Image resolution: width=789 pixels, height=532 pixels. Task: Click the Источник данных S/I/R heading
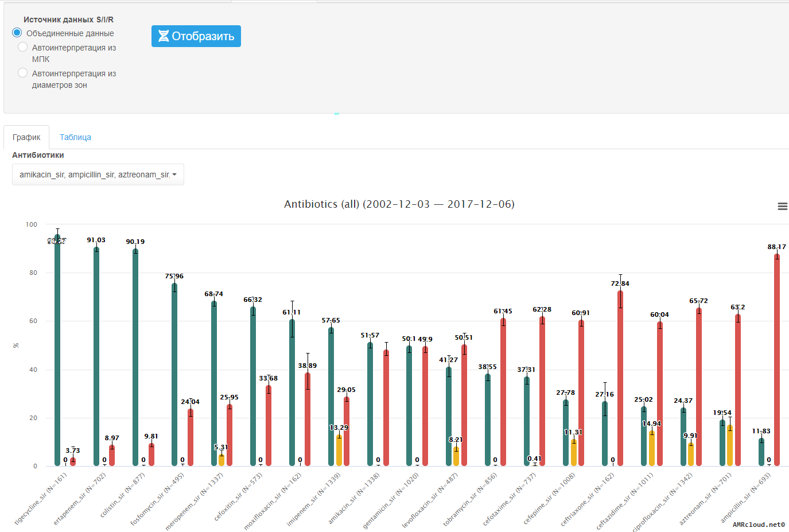(x=68, y=20)
